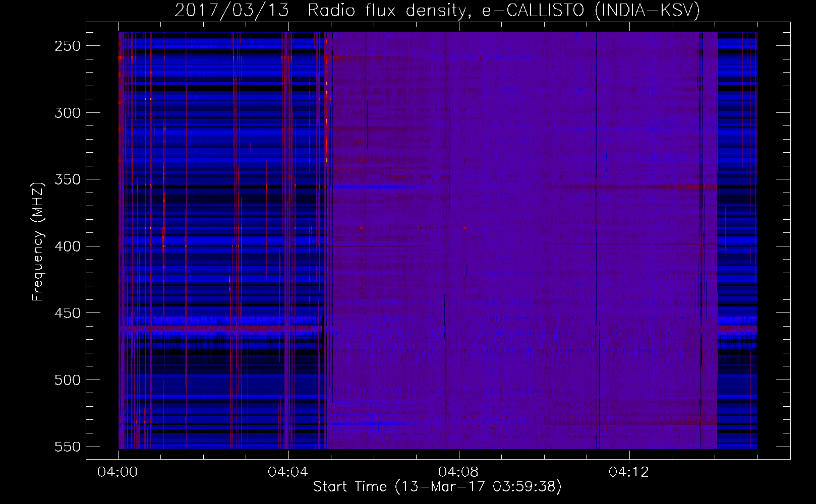Click the 450 frequency tick label
This screenshot has height=504, width=816.
pos(68,313)
